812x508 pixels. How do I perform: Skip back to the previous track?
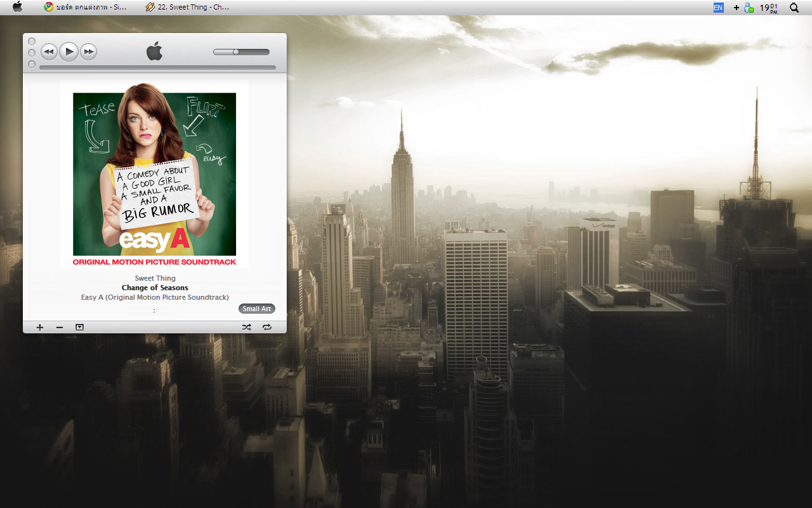click(x=49, y=52)
